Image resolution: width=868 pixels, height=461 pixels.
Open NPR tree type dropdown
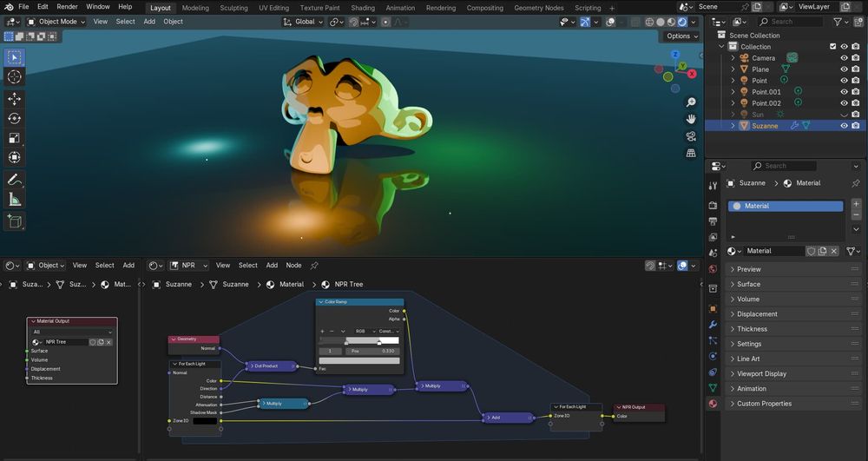pyautogui.click(x=188, y=266)
